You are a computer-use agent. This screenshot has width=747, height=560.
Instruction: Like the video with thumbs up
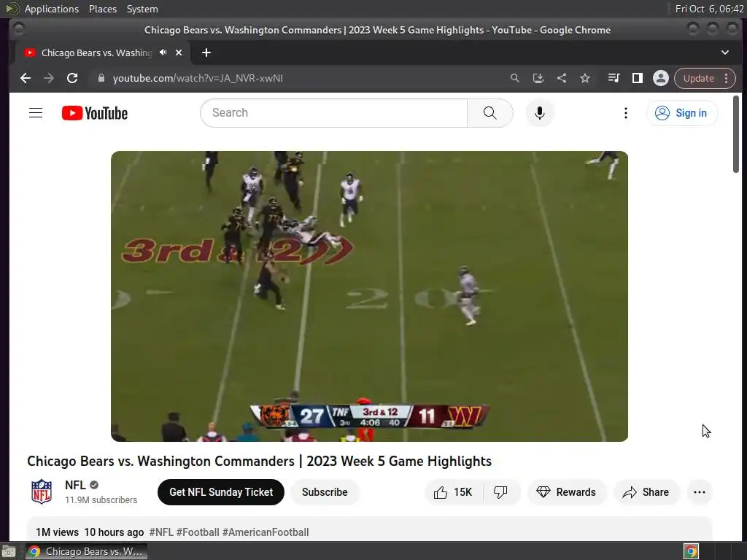pos(454,492)
